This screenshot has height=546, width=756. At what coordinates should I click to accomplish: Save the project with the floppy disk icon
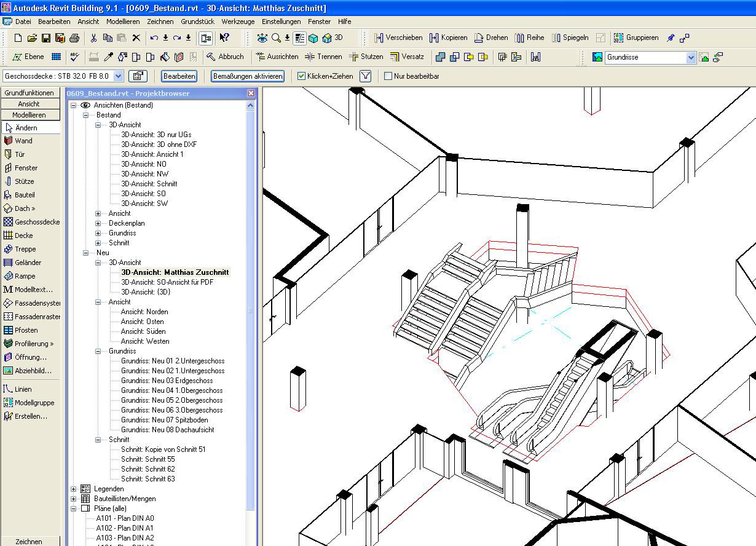click(x=46, y=38)
